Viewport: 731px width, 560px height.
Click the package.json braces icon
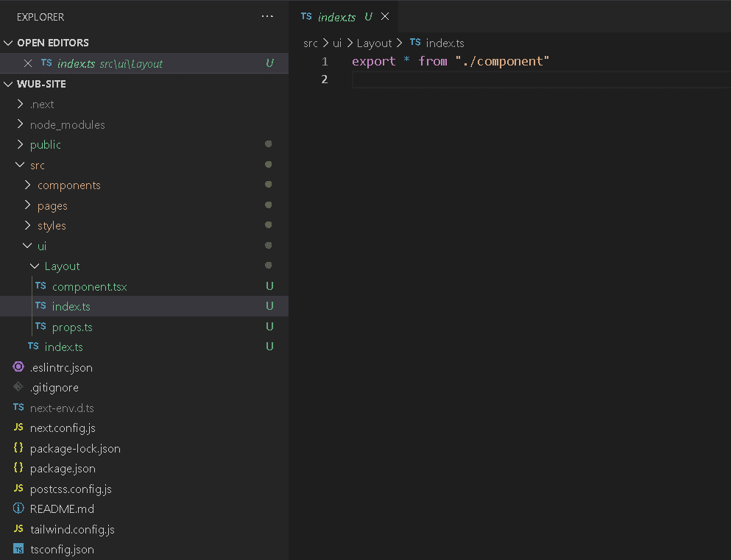(x=18, y=468)
